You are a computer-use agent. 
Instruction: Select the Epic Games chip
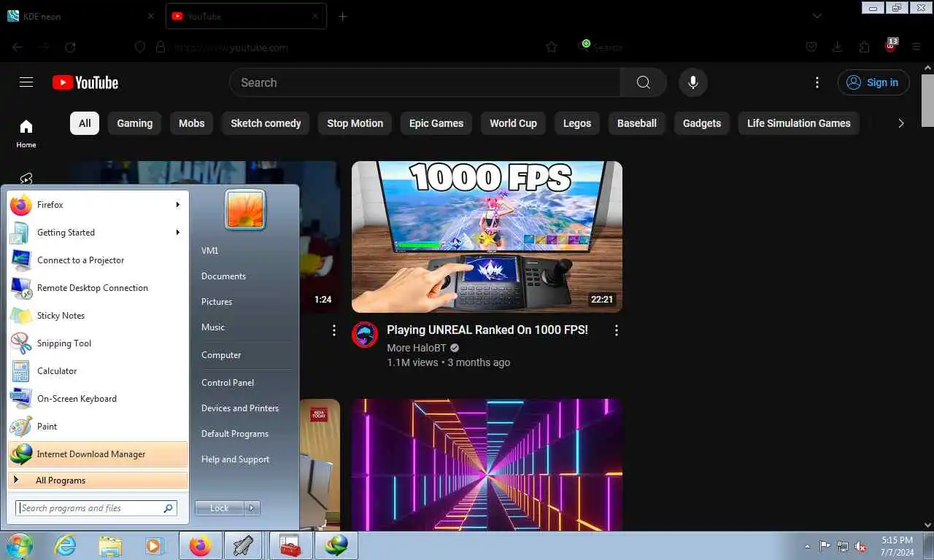[436, 123]
